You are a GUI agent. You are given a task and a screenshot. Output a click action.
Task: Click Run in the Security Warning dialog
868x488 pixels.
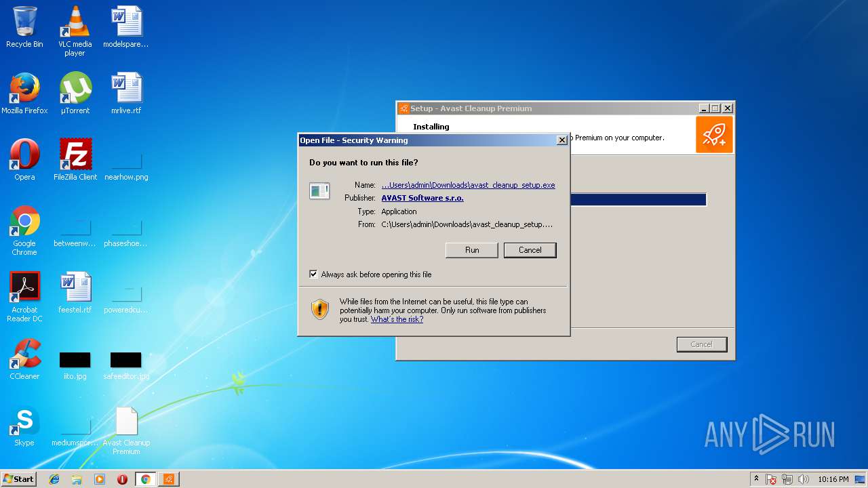coord(472,250)
